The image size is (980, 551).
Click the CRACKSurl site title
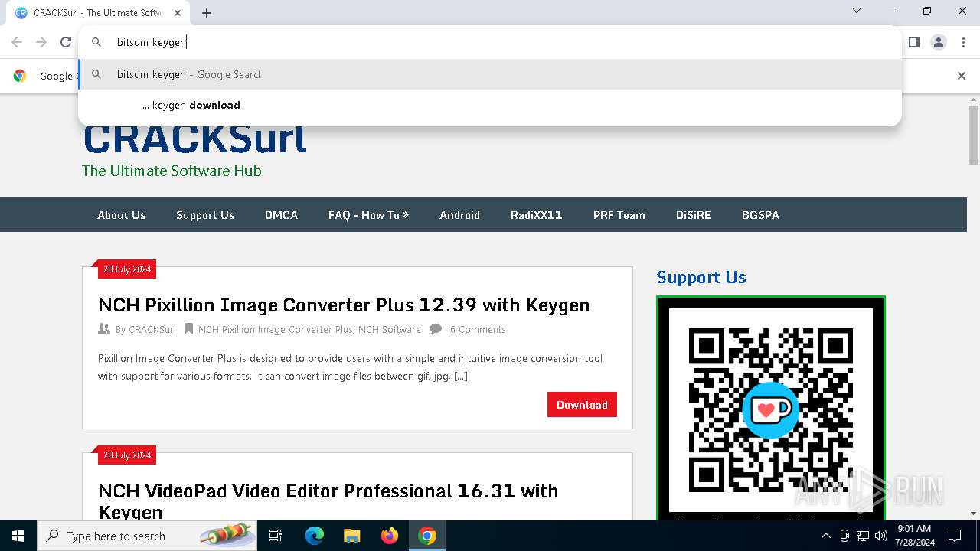tap(194, 139)
